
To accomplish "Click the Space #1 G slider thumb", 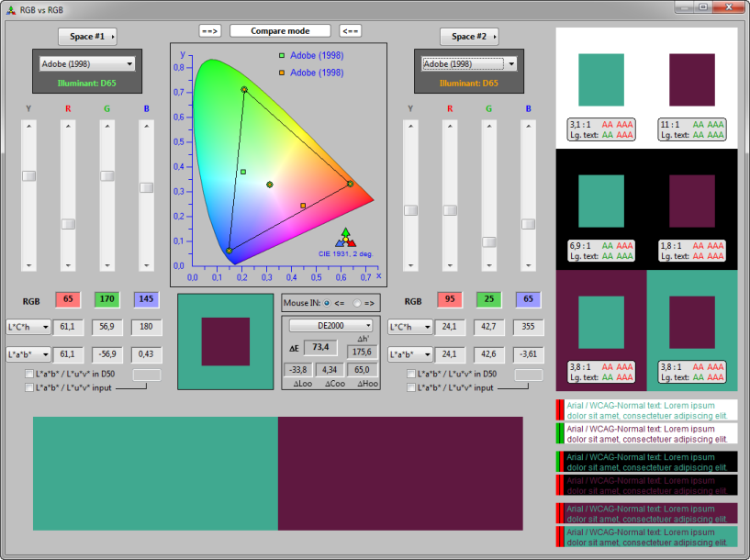I will click(x=107, y=175).
